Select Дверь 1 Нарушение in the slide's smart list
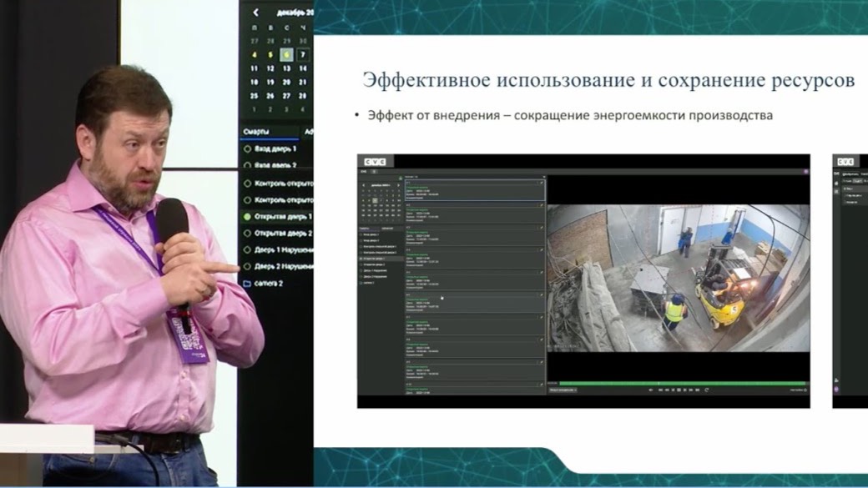The image size is (868, 488). point(374,270)
